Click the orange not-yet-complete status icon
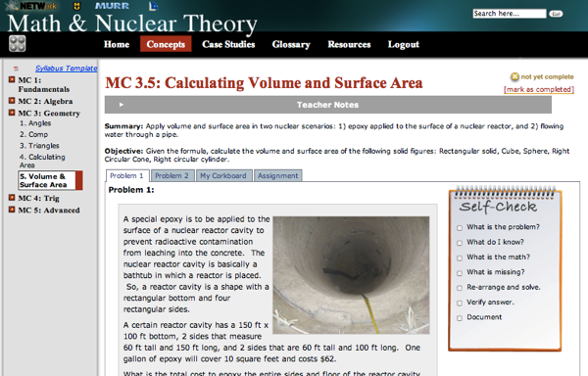The image size is (588, 376). [x=514, y=76]
